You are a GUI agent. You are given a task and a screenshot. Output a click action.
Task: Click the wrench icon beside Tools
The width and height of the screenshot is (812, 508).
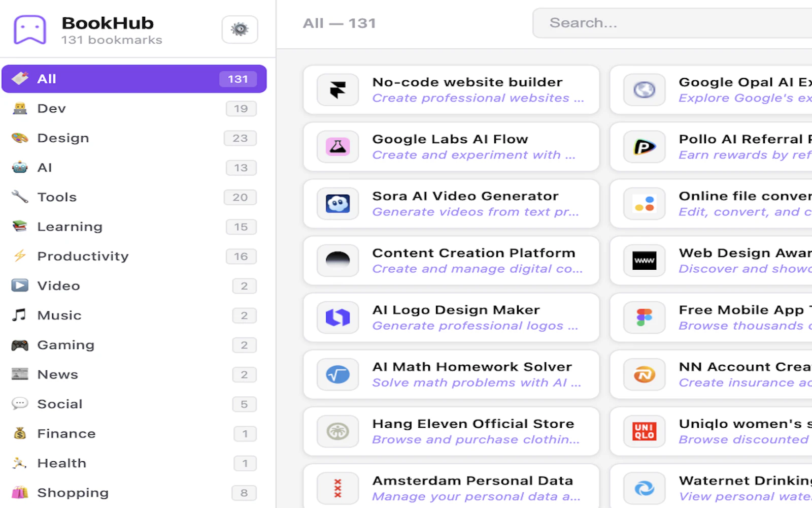pyautogui.click(x=20, y=197)
